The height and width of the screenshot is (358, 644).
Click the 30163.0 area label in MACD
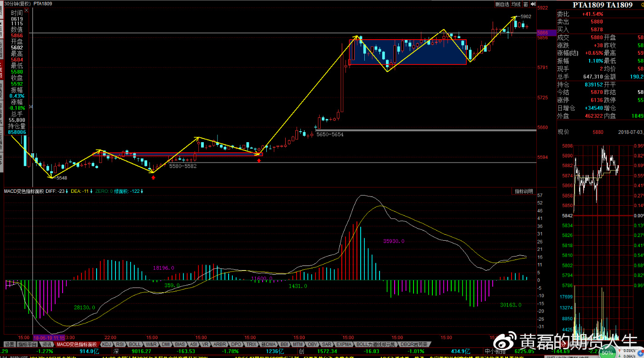[511, 305]
